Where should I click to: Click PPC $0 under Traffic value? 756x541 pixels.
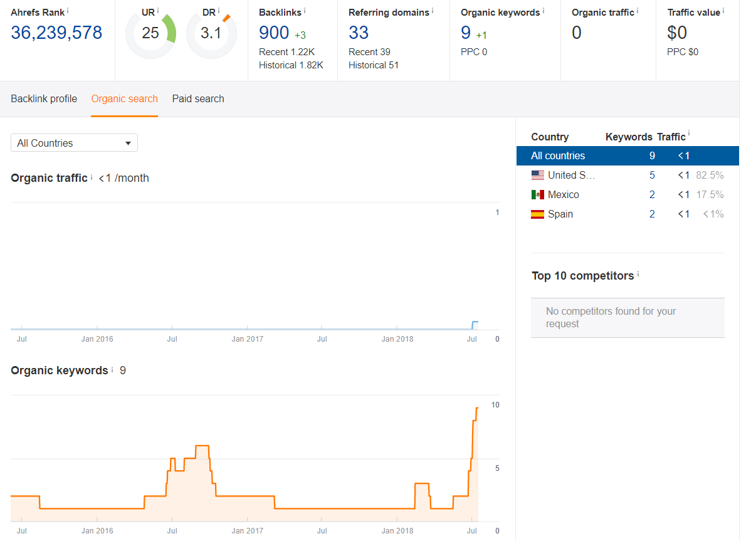point(683,52)
